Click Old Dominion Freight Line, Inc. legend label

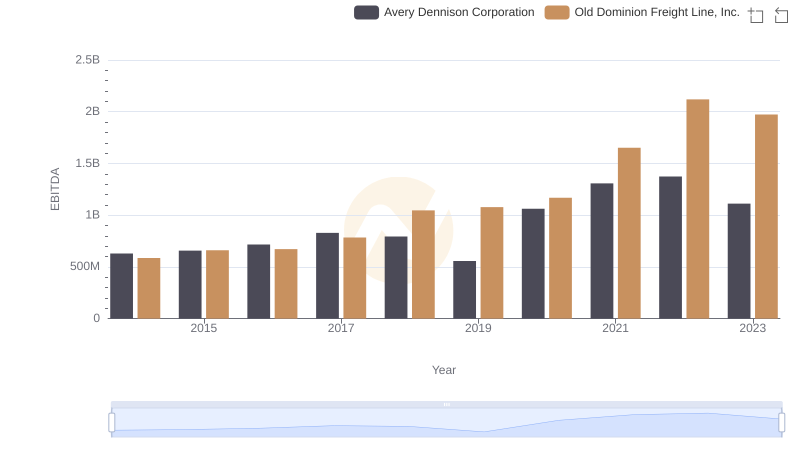pos(657,12)
